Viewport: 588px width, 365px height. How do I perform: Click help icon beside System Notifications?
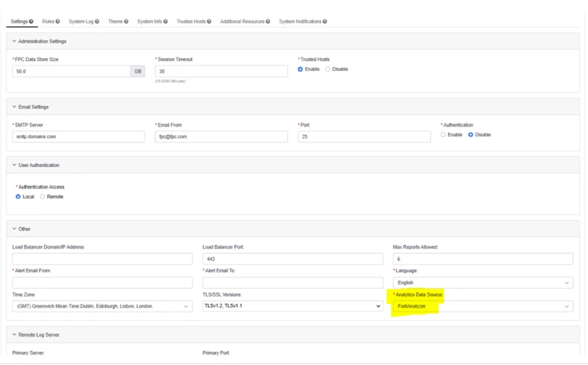click(x=325, y=22)
